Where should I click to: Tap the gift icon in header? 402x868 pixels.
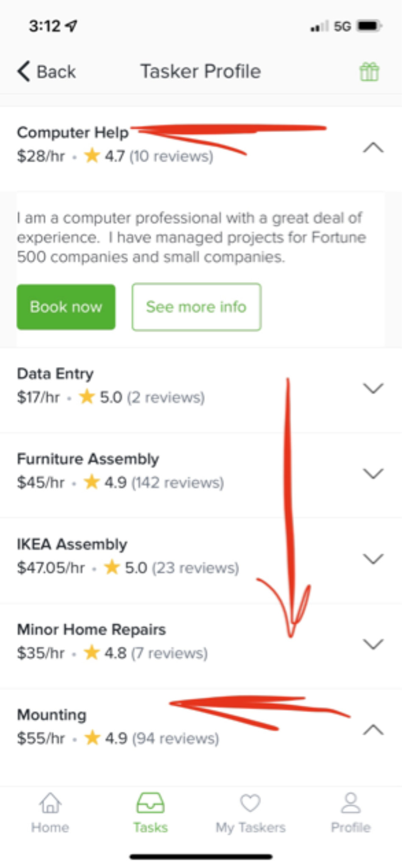click(369, 72)
